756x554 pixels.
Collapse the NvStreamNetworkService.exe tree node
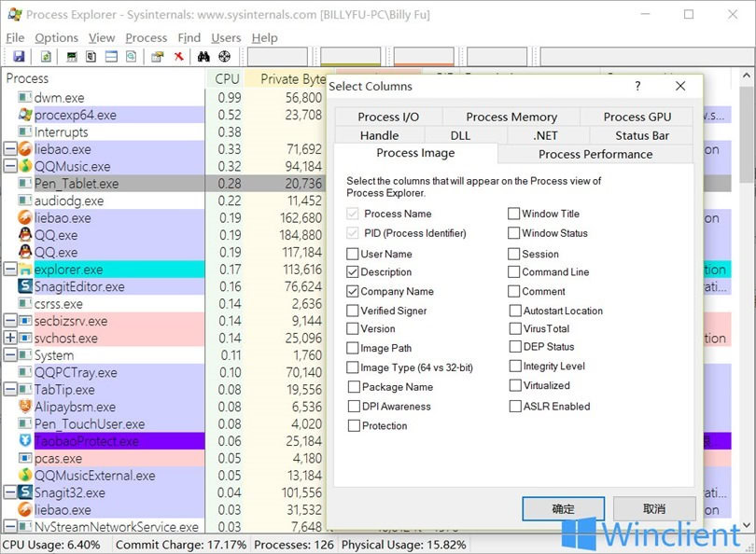click(10, 526)
